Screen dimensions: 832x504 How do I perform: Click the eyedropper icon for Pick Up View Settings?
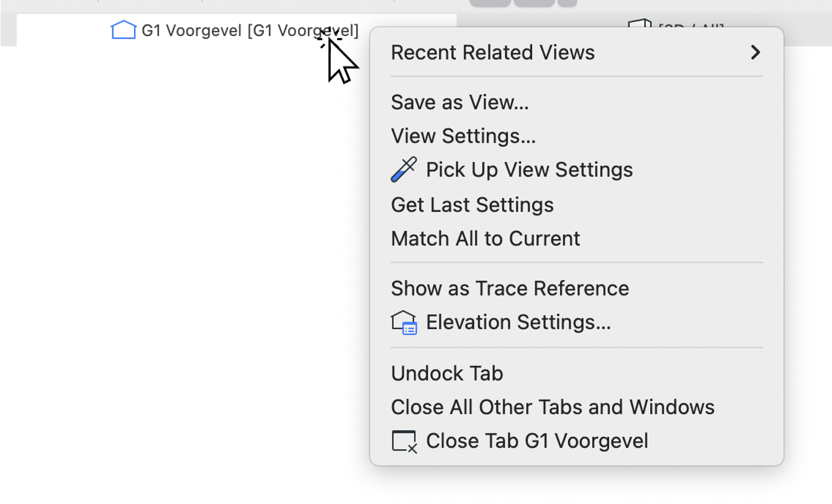click(x=404, y=169)
